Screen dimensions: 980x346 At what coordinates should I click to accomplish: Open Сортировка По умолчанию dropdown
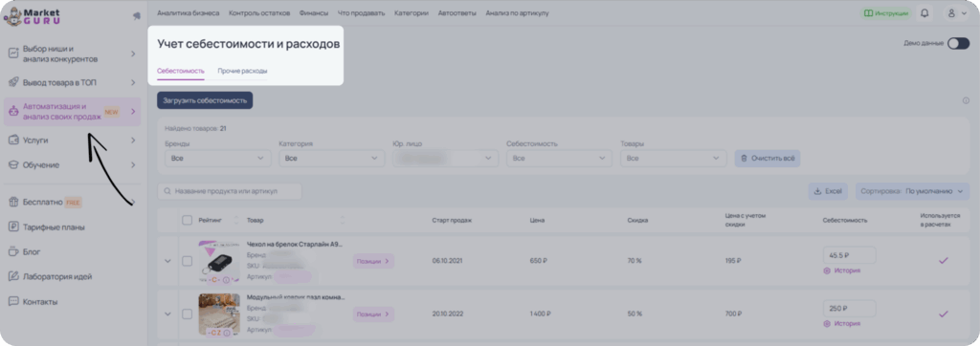pyautogui.click(x=912, y=191)
